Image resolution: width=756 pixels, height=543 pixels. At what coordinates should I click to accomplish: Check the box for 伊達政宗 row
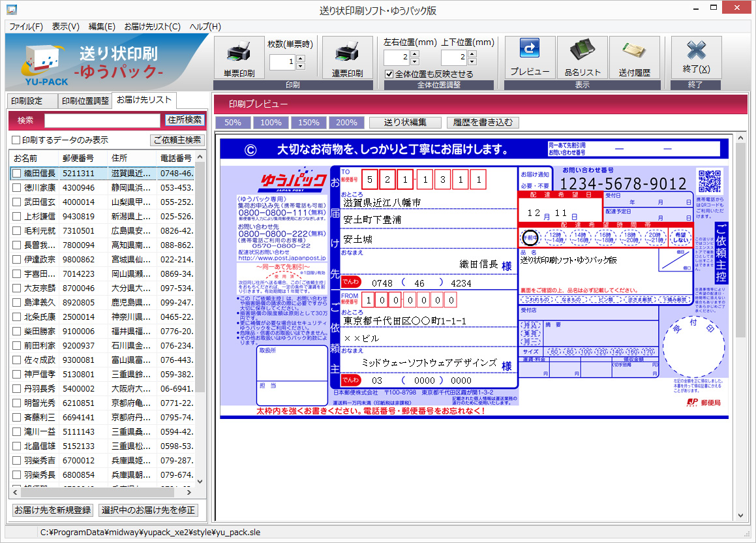[16, 260]
